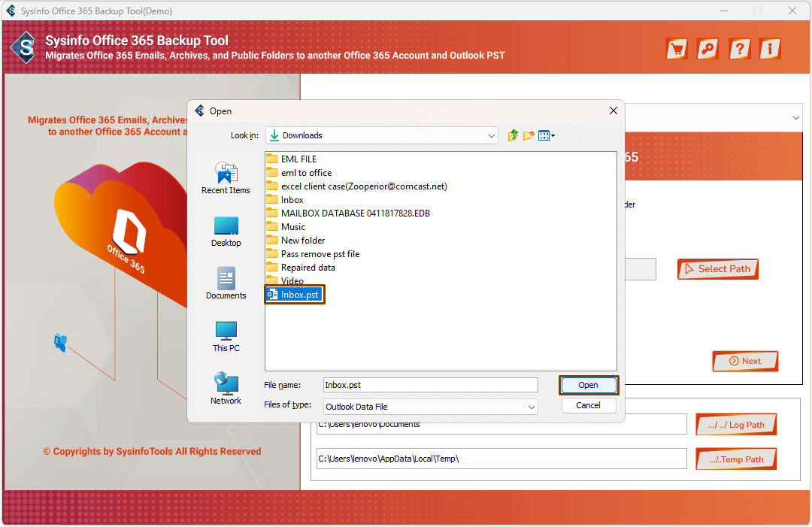
Task: Click the Log Path button
Action: (x=736, y=425)
